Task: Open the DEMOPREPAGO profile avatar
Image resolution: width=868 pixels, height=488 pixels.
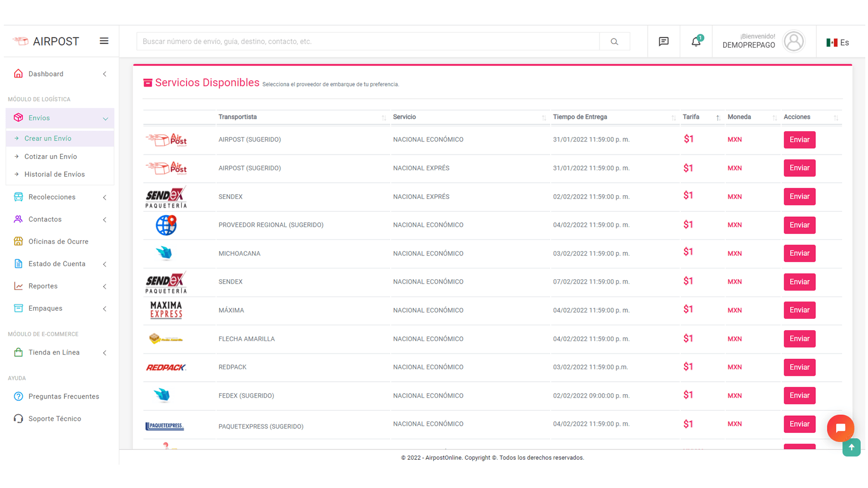Action: [794, 41]
